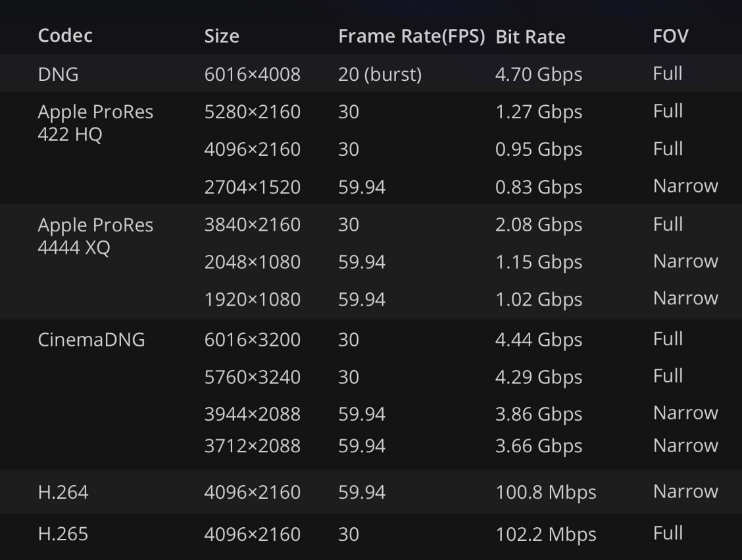Select the 3712×2088 size cell
The height and width of the screenshot is (560, 742).
pyautogui.click(x=252, y=446)
